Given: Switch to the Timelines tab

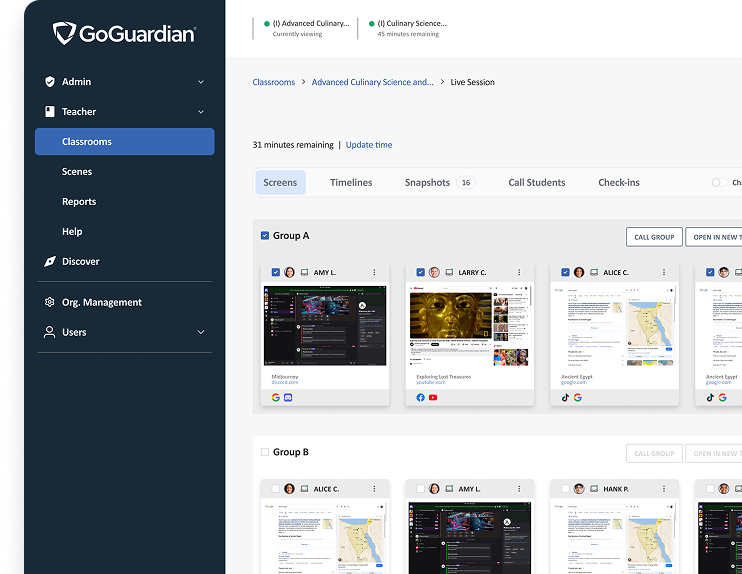Looking at the screenshot, I should pos(351,183).
